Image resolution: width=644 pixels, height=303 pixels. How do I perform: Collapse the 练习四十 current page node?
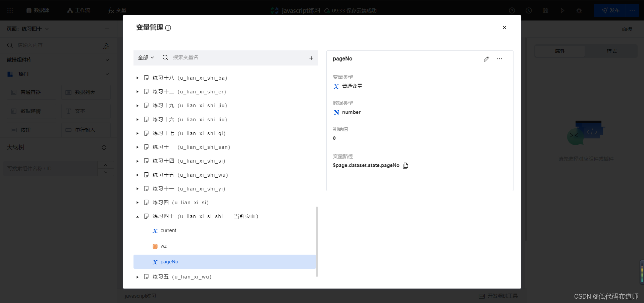138,217
